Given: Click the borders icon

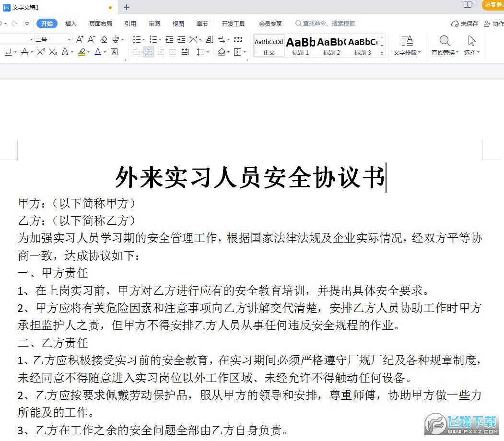Looking at the screenshot, I should tap(237, 52).
